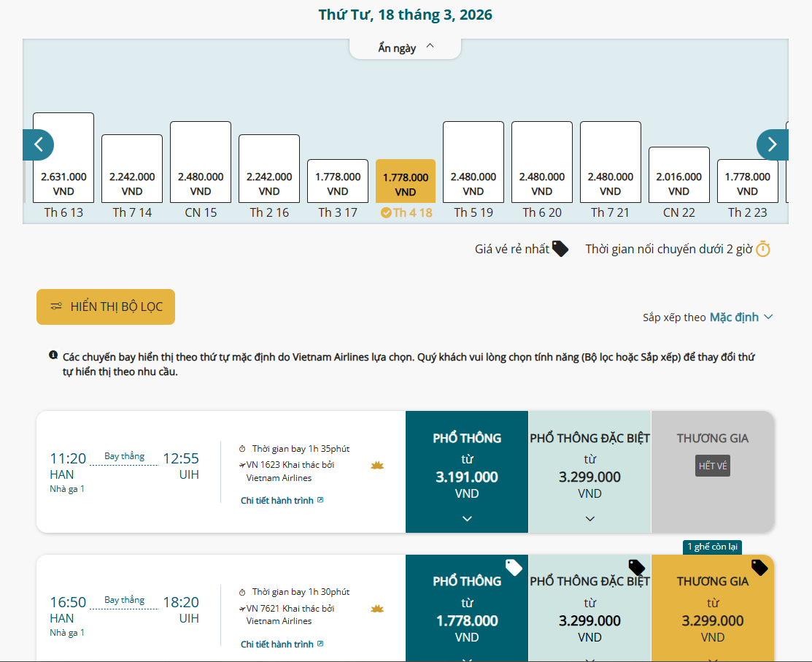The height and width of the screenshot is (662, 812).
Task: Click the price tag on 1.778.000 Phổ Thông fare
Action: pyautogui.click(x=514, y=567)
